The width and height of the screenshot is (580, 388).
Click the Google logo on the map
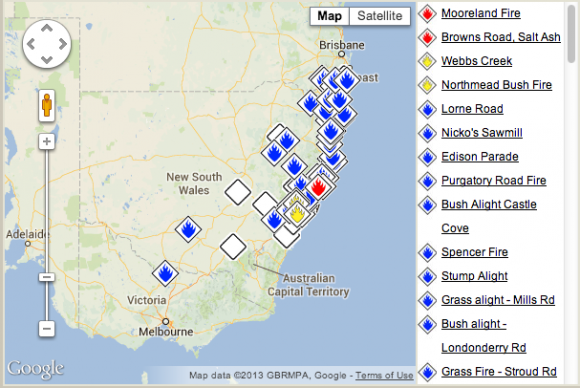(36, 369)
